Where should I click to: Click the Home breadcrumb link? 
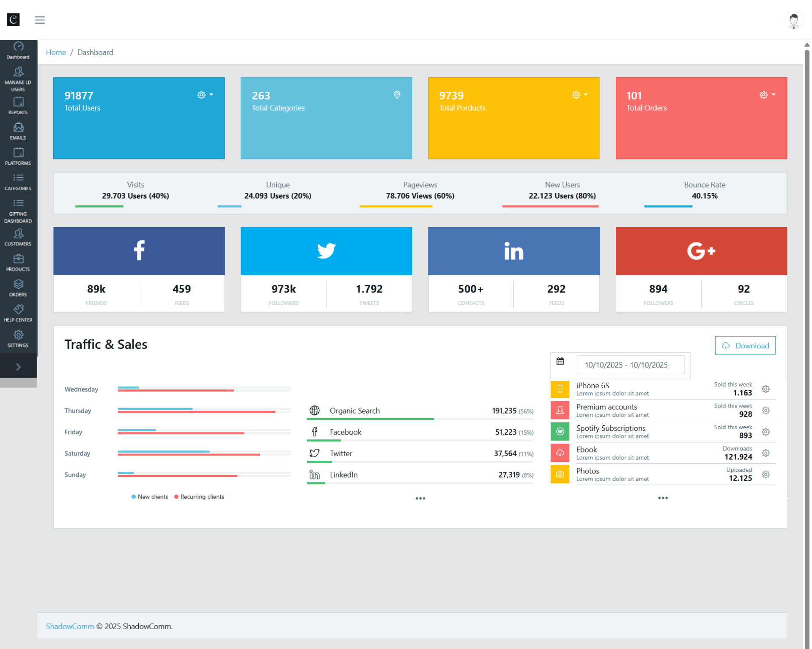(56, 52)
